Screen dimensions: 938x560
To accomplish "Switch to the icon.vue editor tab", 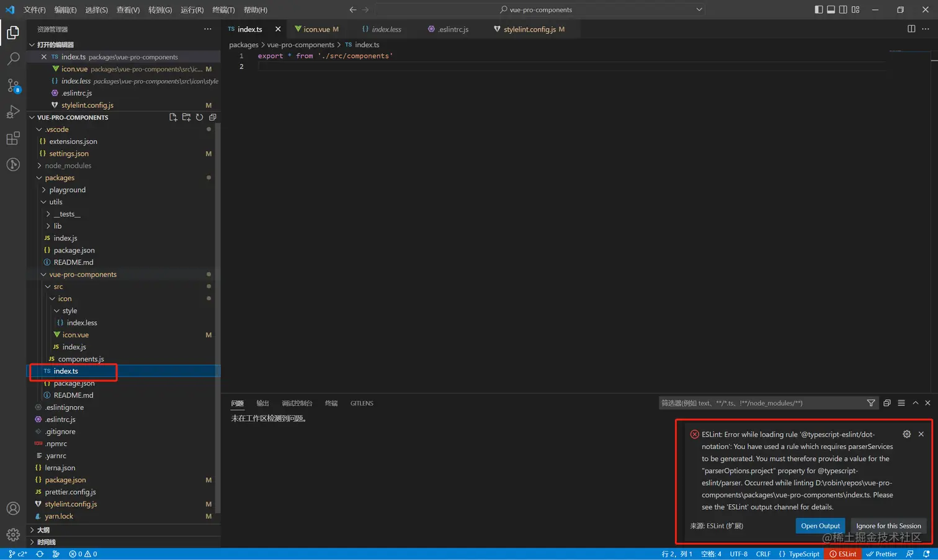I will [316, 29].
